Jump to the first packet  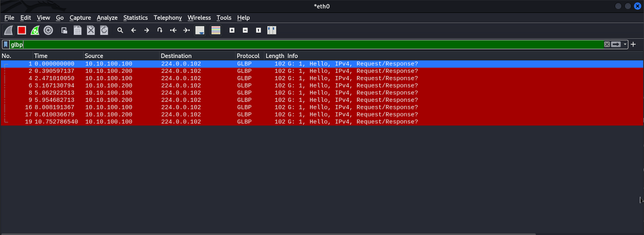(x=173, y=30)
